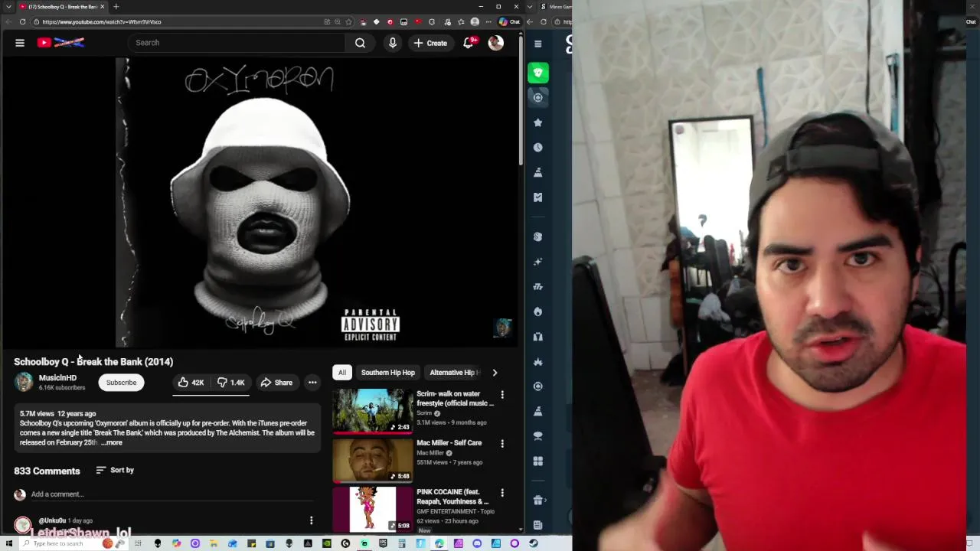
Task: Open more actions menu beside Share
Action: pyautogui.click(x=312, y=383)
